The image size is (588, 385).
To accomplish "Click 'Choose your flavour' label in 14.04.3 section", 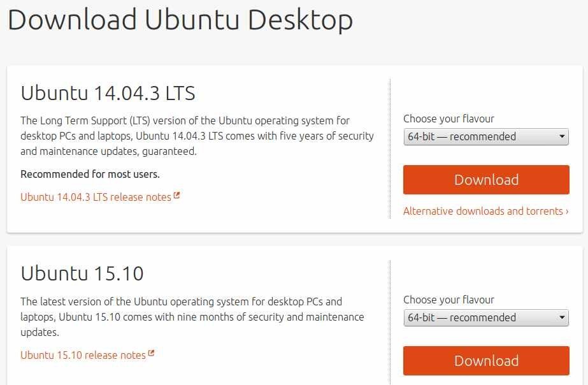I will coord(448,119).
